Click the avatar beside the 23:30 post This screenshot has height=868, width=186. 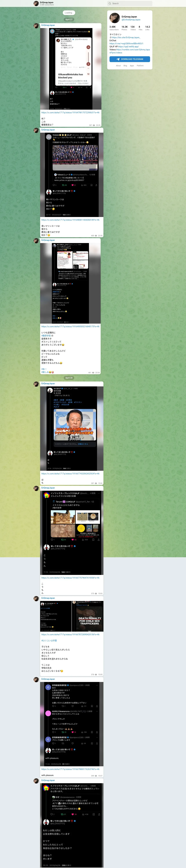pyautogui.click(x=36, y=130)
